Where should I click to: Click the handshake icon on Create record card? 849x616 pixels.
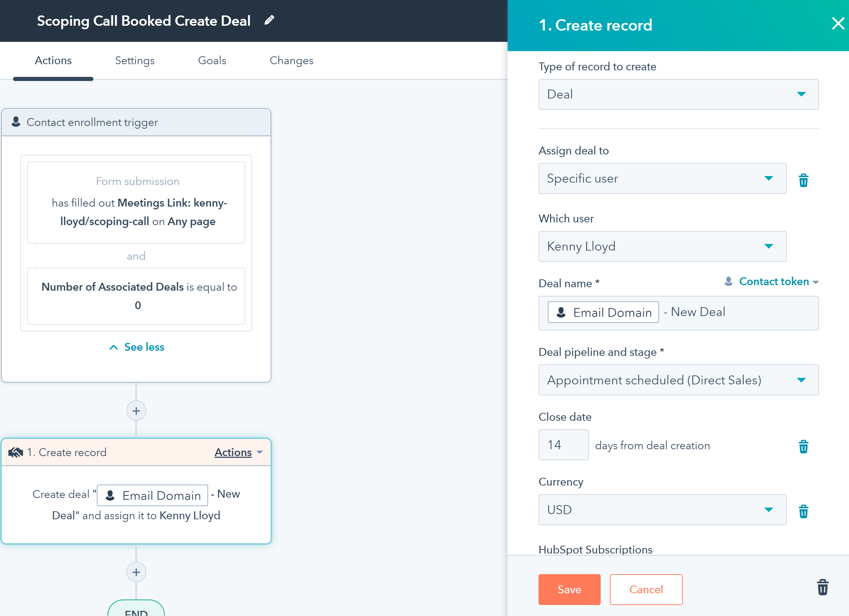(x=16, y=452)
